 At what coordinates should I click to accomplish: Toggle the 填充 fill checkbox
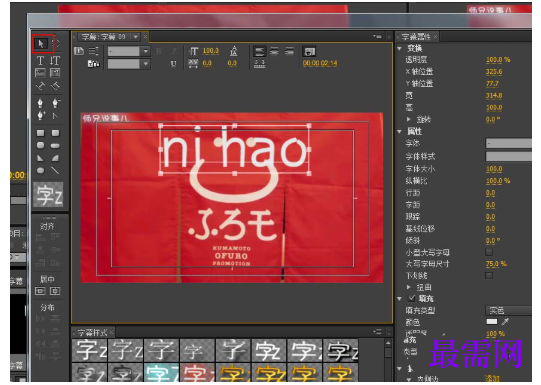412,298
